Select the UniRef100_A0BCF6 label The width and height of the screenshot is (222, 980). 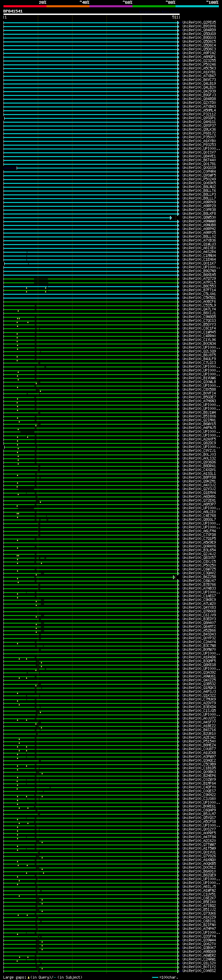pyautogui.click(x=199, y=302)
